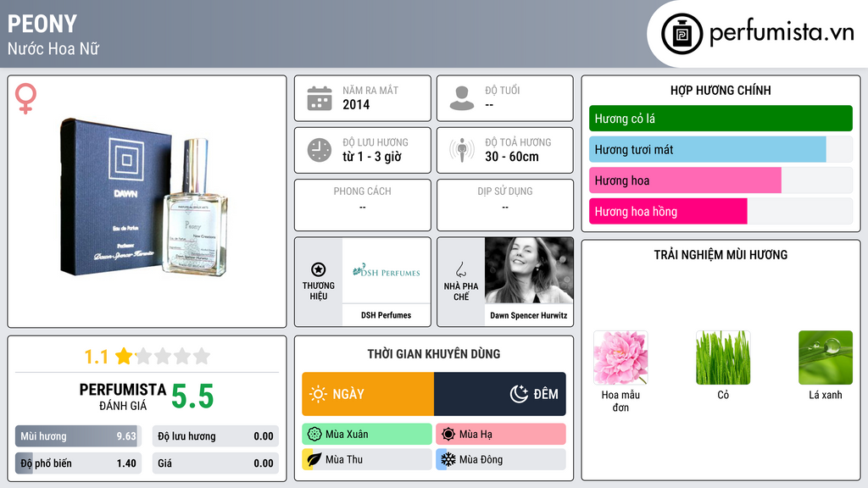Click the Hợp hương chính heading
The image size is (868, 488).
[x=721, y=90]
